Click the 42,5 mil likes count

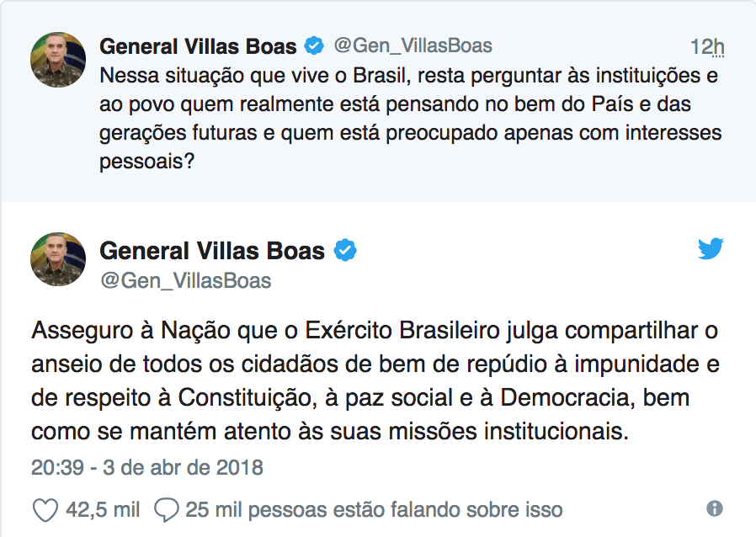tap(104, 509)
